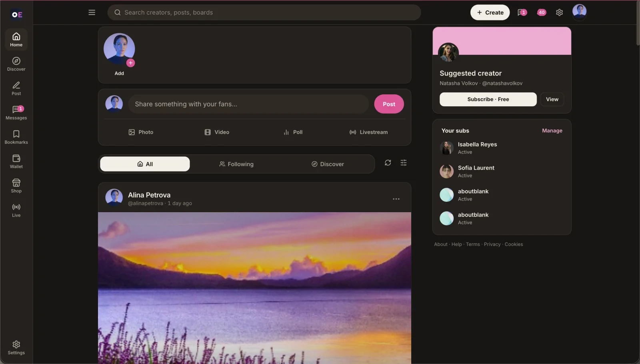Open Alina Petrova post options menu
The height and width of the screenshot is (364, 640).
tap(396, 199)
